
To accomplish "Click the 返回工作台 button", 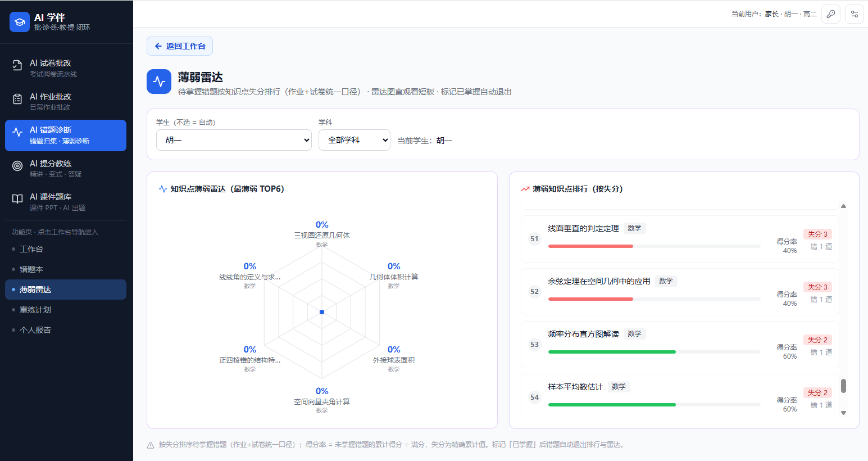I will point(180,46).
